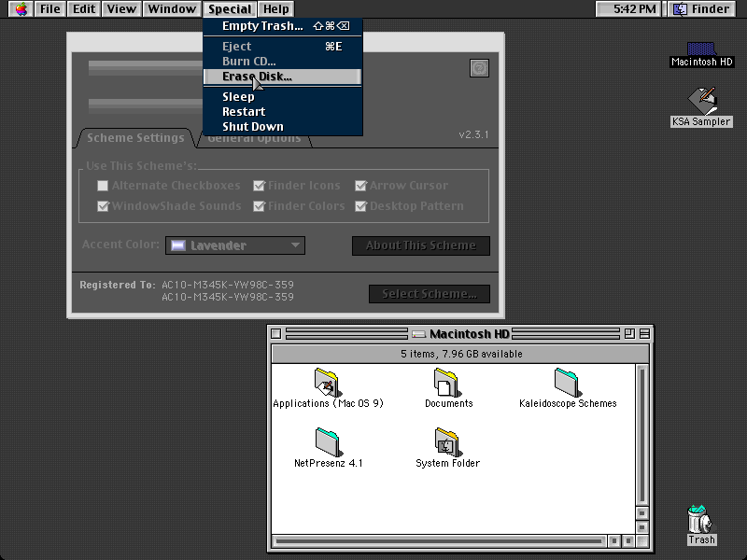
Task: Choose Shut Down from Special menu
Action: click(283, 126)
